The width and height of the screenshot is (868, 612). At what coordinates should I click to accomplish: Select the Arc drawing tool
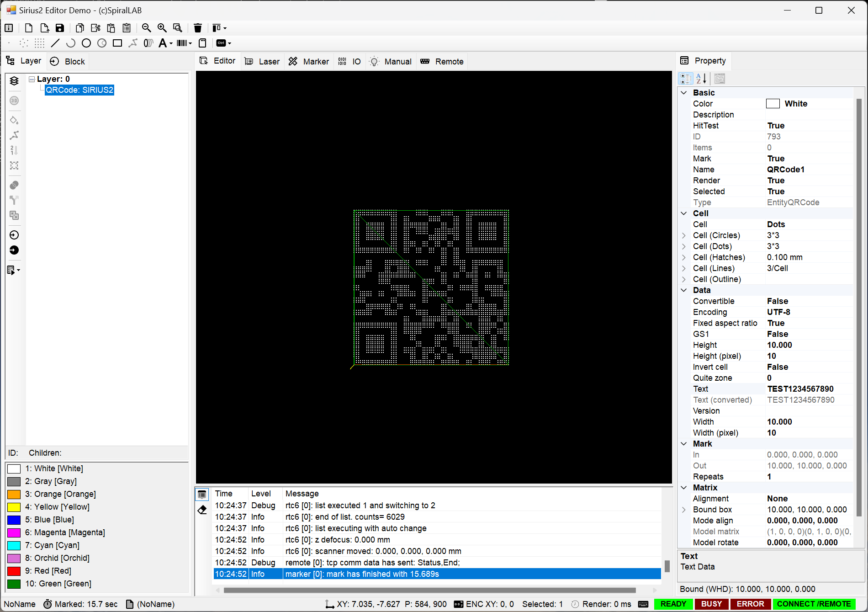(71, 43)
